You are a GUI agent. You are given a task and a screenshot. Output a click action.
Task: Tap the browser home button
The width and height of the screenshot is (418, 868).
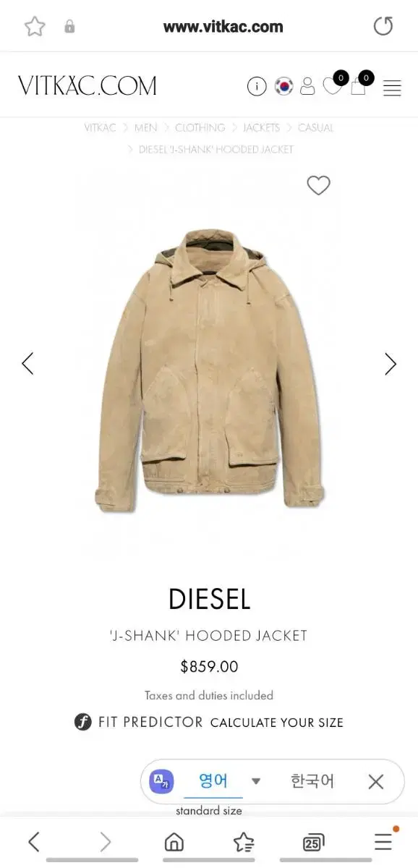click(x=174, y=842)
